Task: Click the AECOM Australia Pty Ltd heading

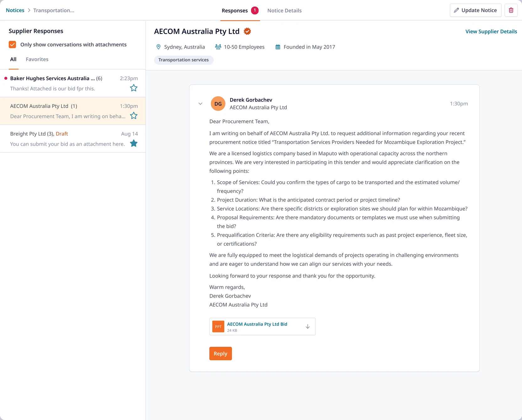Action: [197, 31]
